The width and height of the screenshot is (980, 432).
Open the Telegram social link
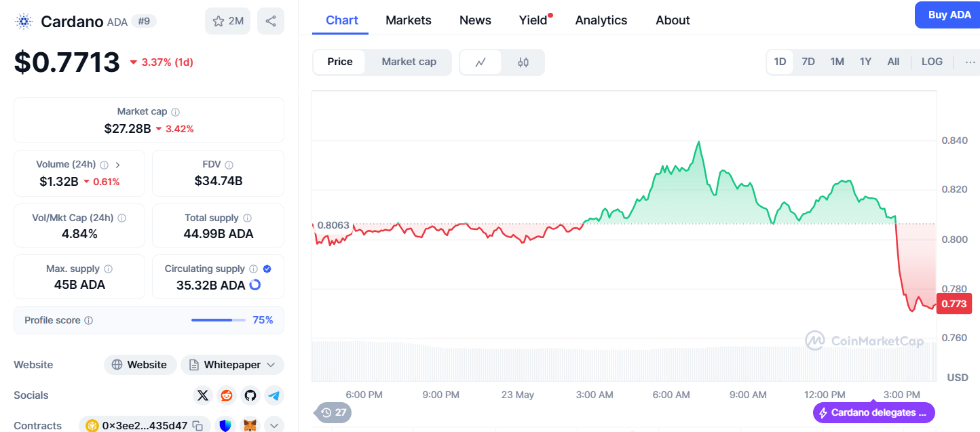point(274,395)
